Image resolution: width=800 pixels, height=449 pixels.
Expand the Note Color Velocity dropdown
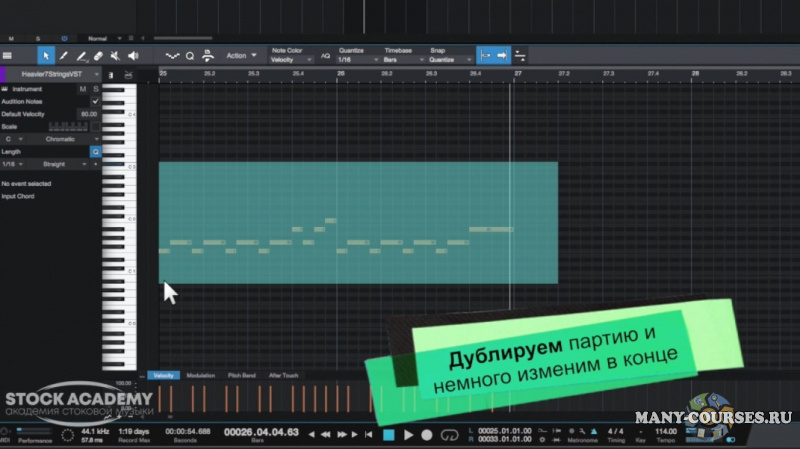tap(291, 60)
